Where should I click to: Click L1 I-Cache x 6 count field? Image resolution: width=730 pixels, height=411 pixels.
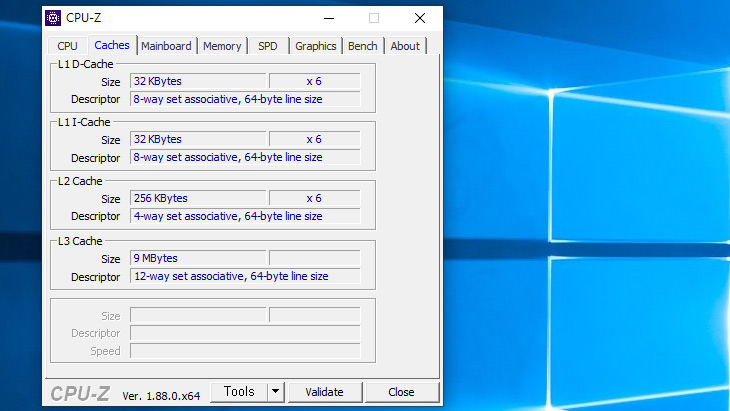(x=315, y=139)
